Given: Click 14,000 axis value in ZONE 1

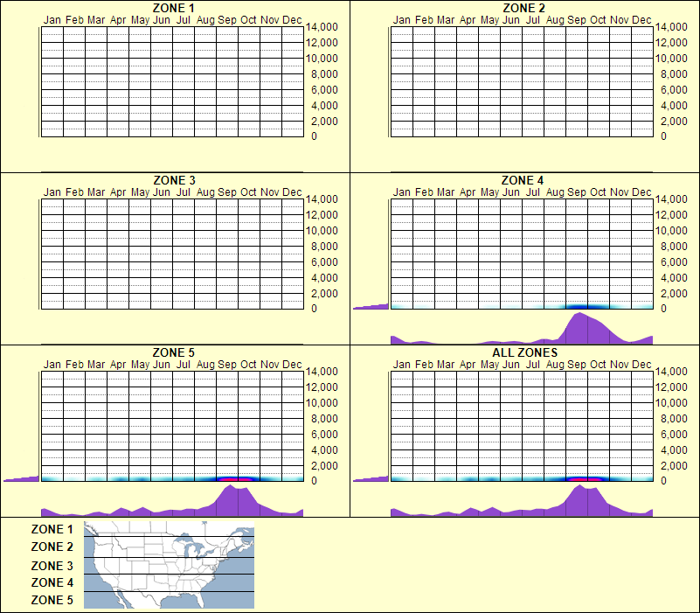Looking at the screenshot, I should click(322, 27).
